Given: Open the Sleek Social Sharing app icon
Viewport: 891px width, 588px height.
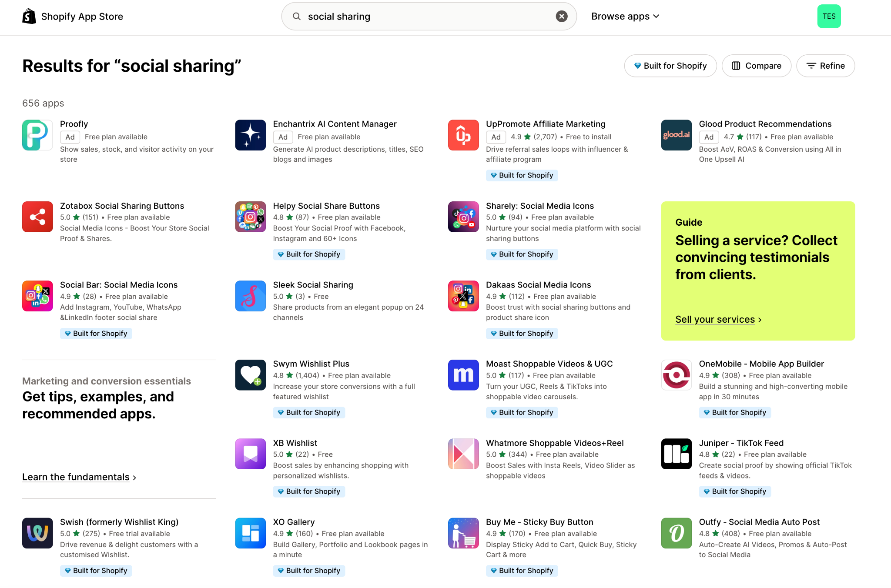Looking at the screenshot, I should [250, 296].
